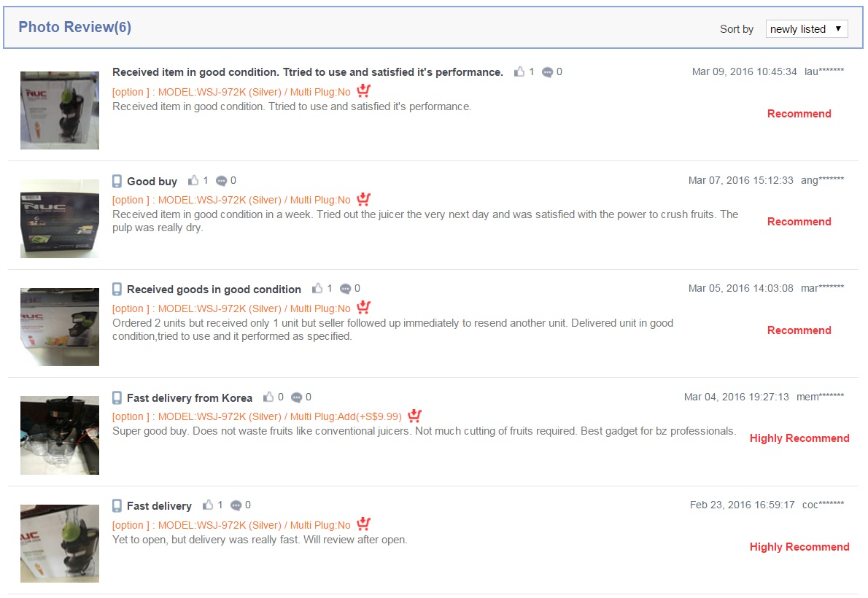Open photo thumbnail of the 'Good buy' review
This screenshot has width=868, height=598.
pyautogui.click(x=60, y=219)
